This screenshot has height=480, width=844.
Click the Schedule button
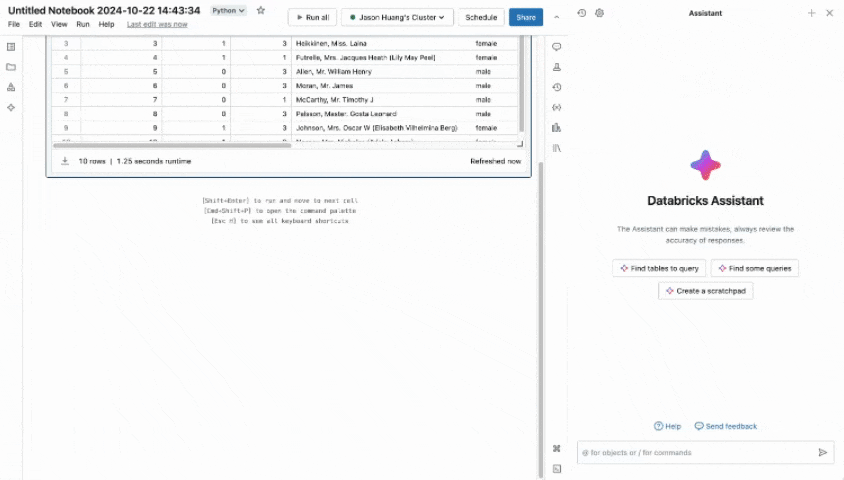coord(481,17)
